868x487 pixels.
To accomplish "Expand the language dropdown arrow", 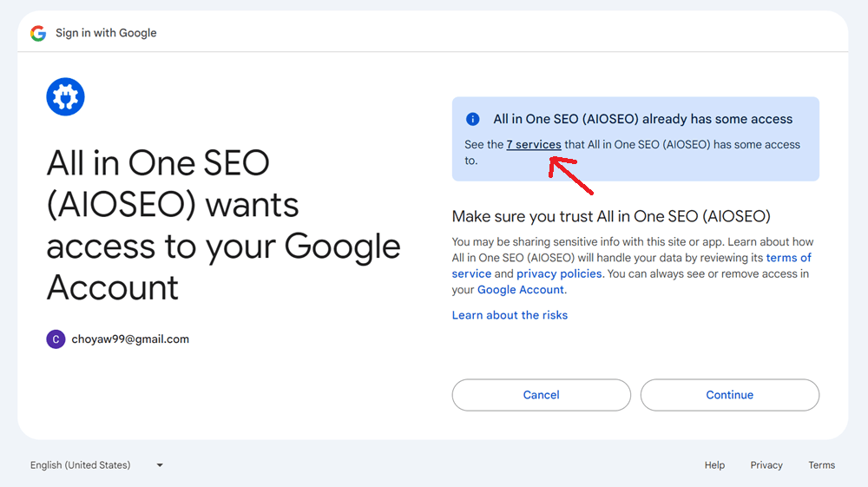I will click(x=160, y=465).
